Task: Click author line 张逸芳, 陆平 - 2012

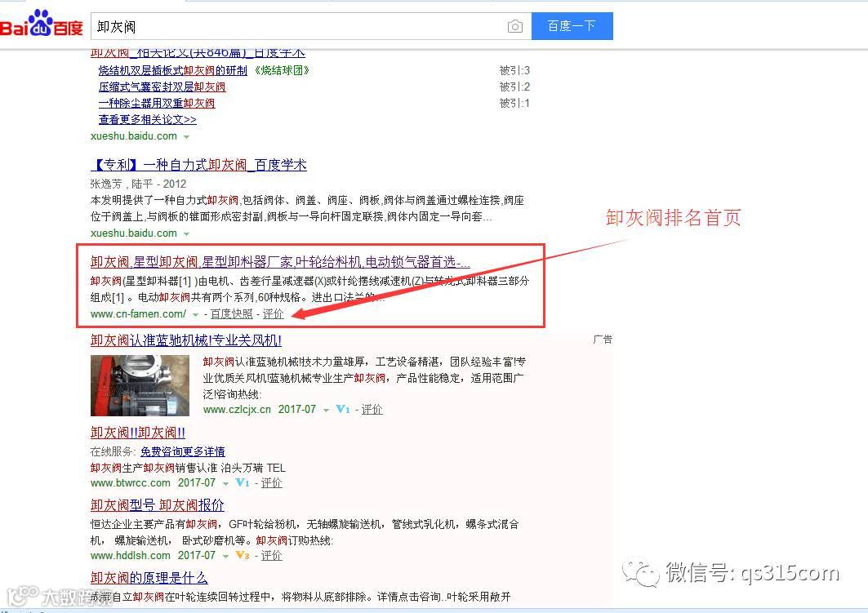Action: [138, 184]
